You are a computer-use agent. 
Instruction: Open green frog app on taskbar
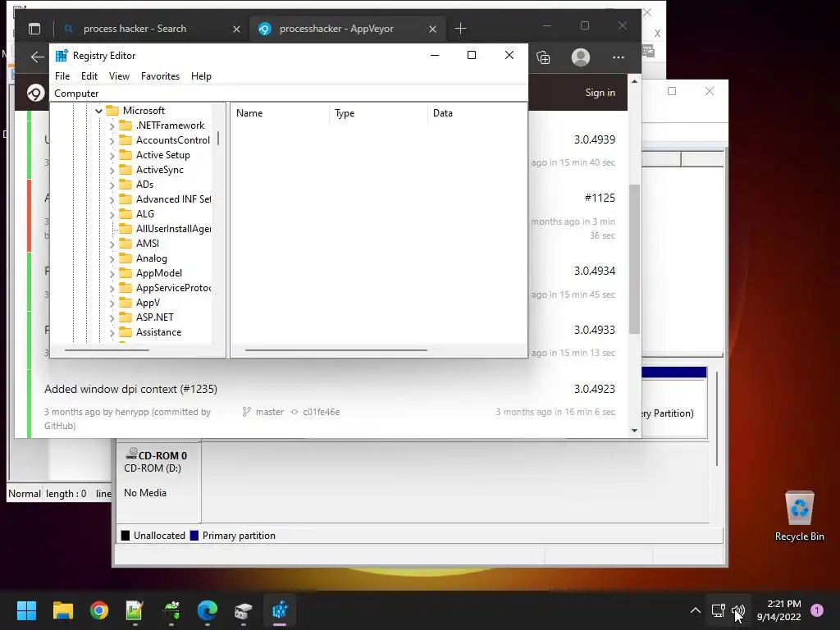(171, 610)
